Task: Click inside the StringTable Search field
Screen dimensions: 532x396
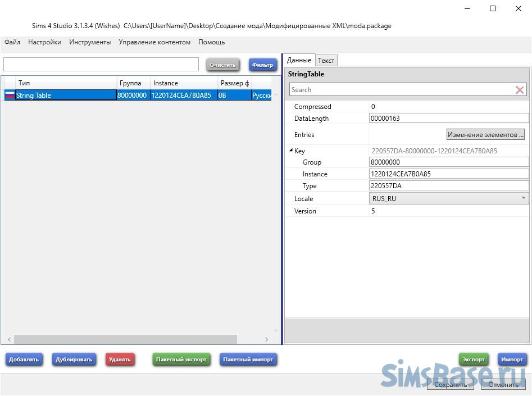Action: pyautogui.click(x=399, y=90)
